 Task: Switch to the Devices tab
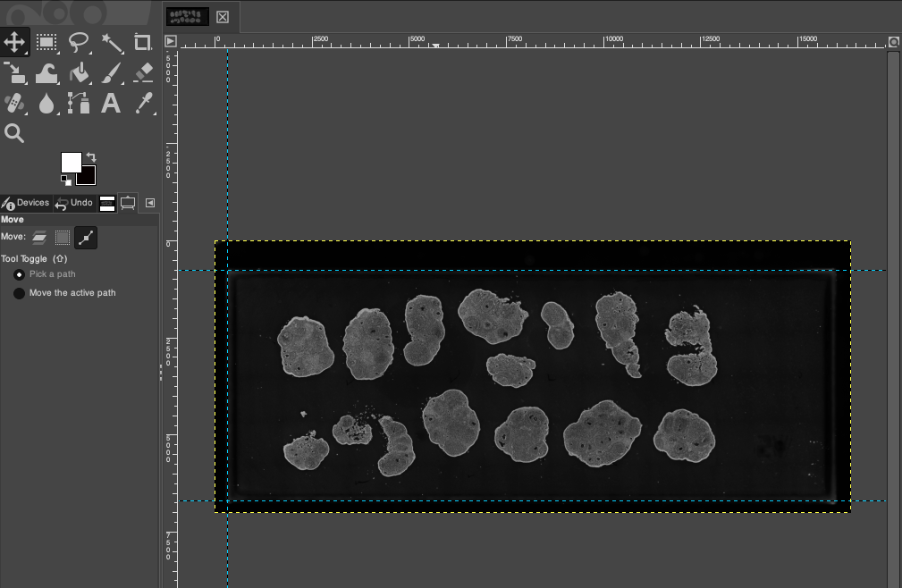(x=25, y=203)
